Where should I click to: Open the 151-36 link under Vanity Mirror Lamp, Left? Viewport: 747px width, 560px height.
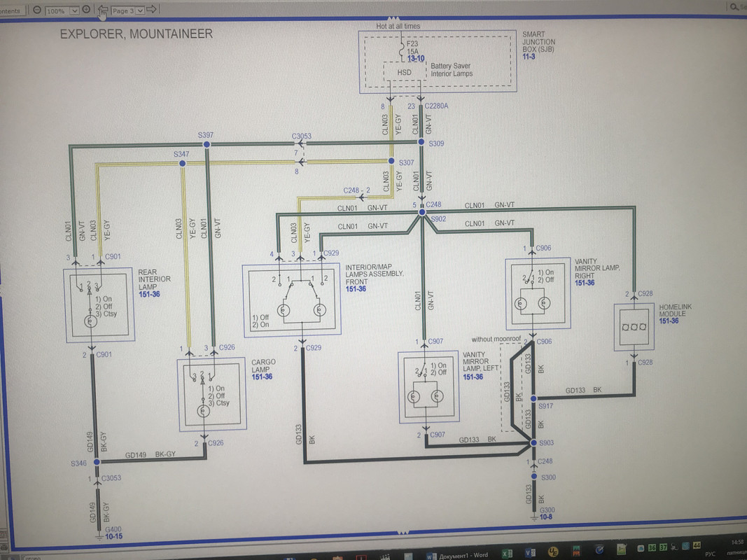coord(473,377)
